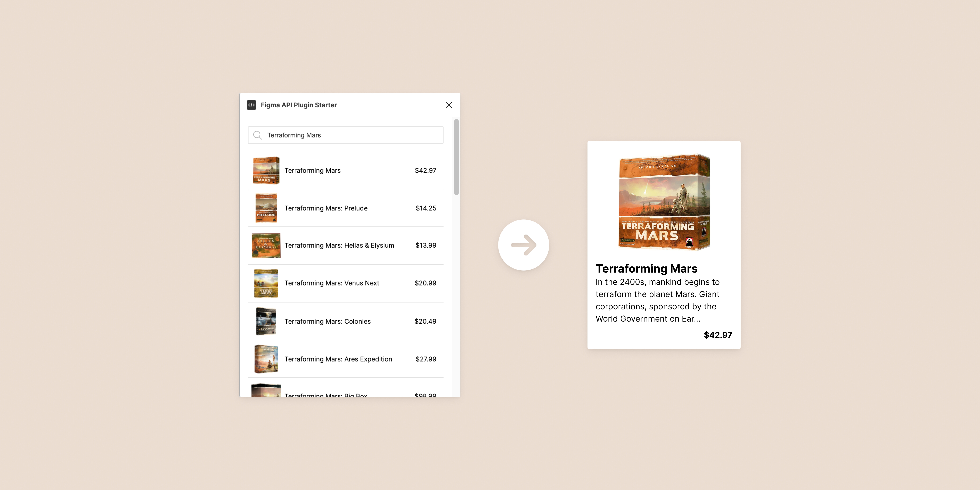
Task: Click the arrow icon between panels
Action: [x=524, y=245]
